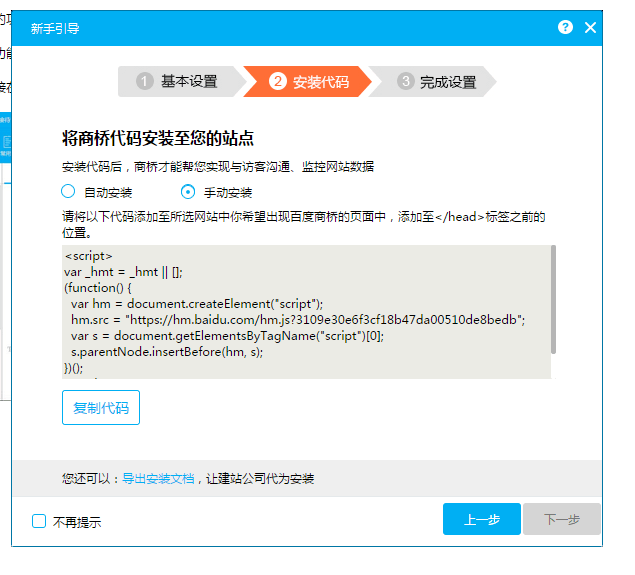Click the 上一步 button
The width and height of the screenshot is (635, 575).
481,520
